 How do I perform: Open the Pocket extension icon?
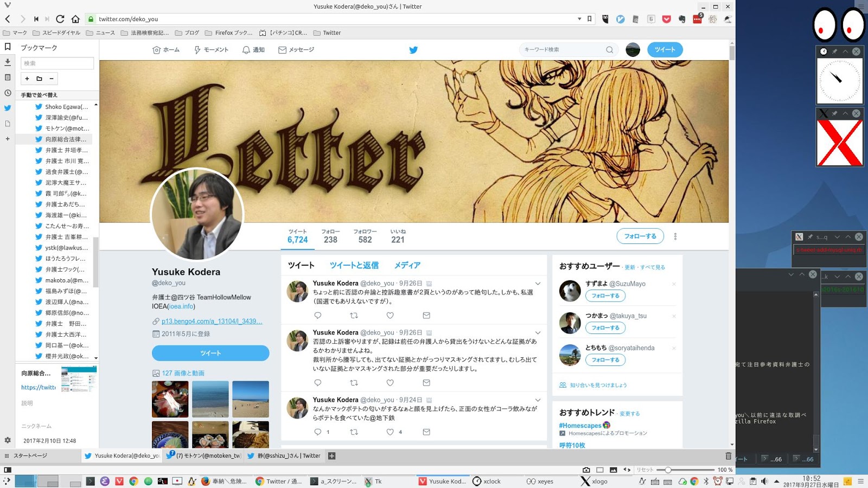666,19
